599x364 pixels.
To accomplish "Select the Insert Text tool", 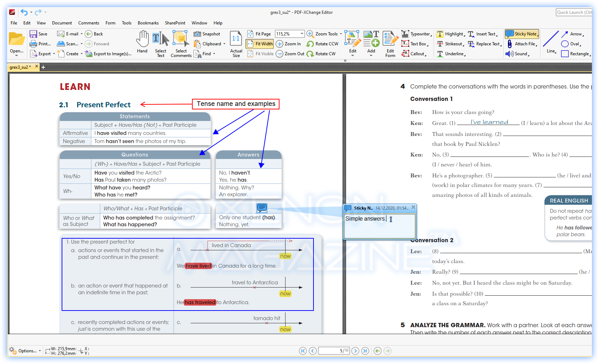I will click(482, 34).
